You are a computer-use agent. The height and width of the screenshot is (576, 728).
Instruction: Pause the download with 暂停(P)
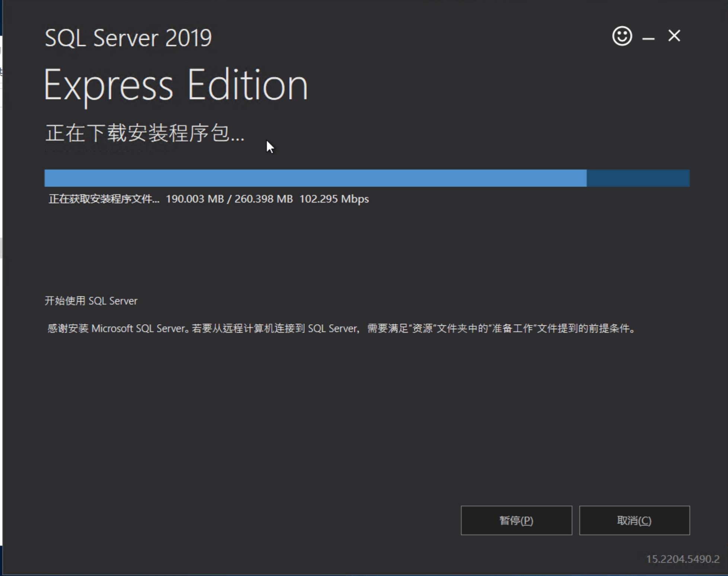(516, 520)
